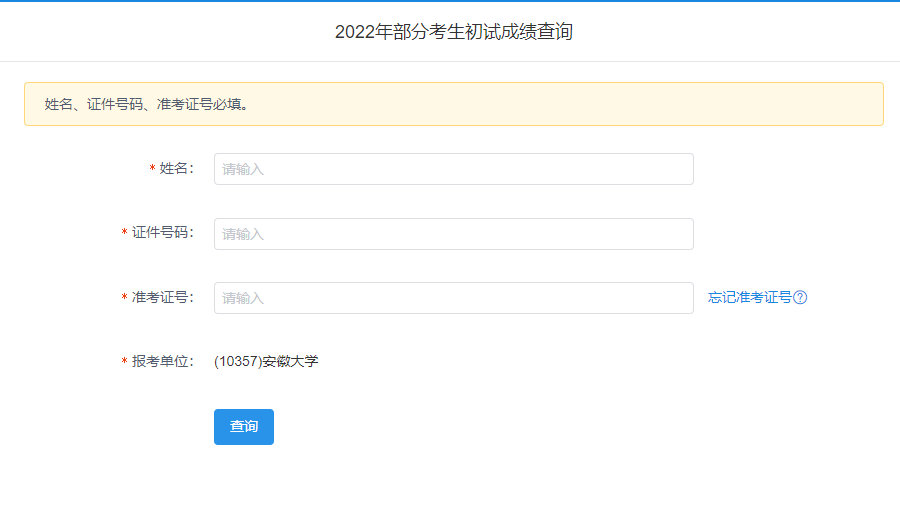Select the 准考证号 input box
This screenshot has height=511, width=900.
[x=453, y=298]
